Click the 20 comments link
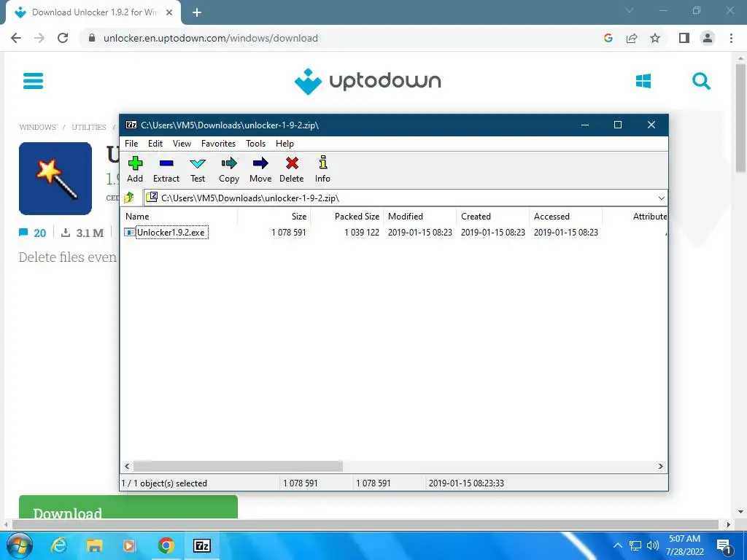747x560 pixels. [x=32, y=233]
